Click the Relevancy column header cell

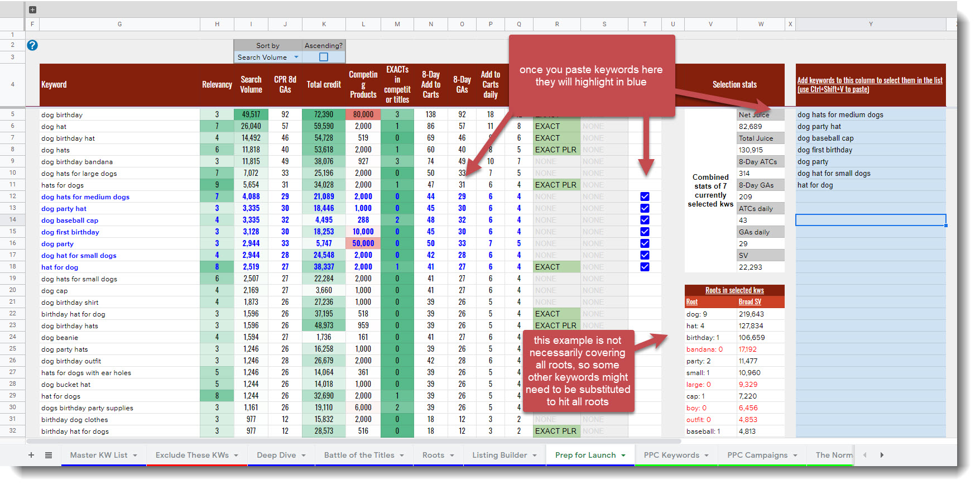pyautogui.click(x=217, y=85)
